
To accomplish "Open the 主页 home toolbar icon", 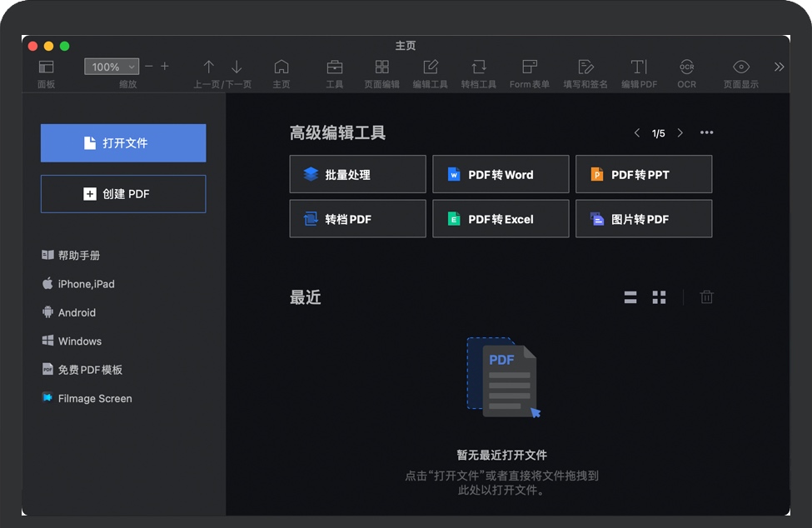I will pos(281,67).
